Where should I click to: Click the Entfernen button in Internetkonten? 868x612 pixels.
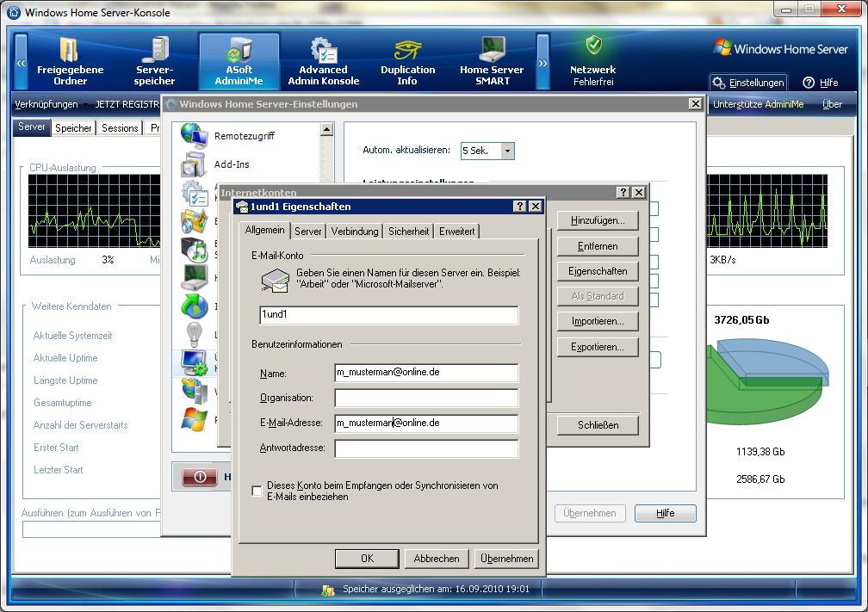pyautogui.click(x=598, y=246)
